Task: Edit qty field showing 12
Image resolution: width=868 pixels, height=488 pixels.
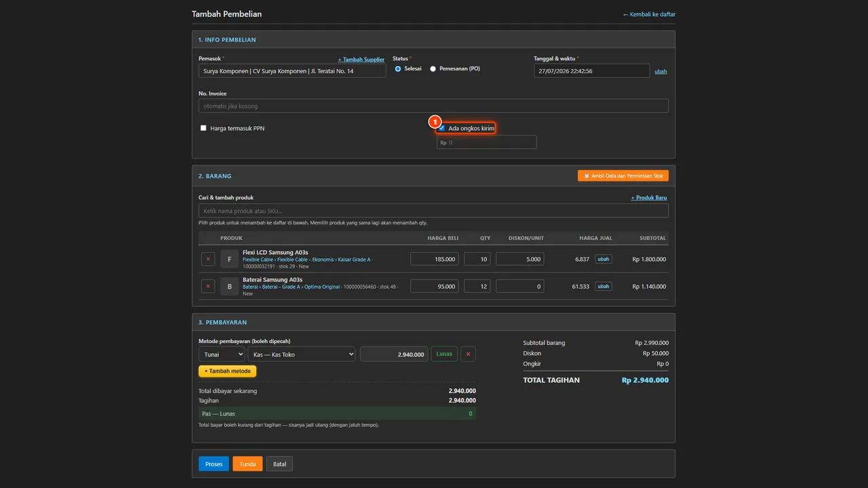Action: 477,286
